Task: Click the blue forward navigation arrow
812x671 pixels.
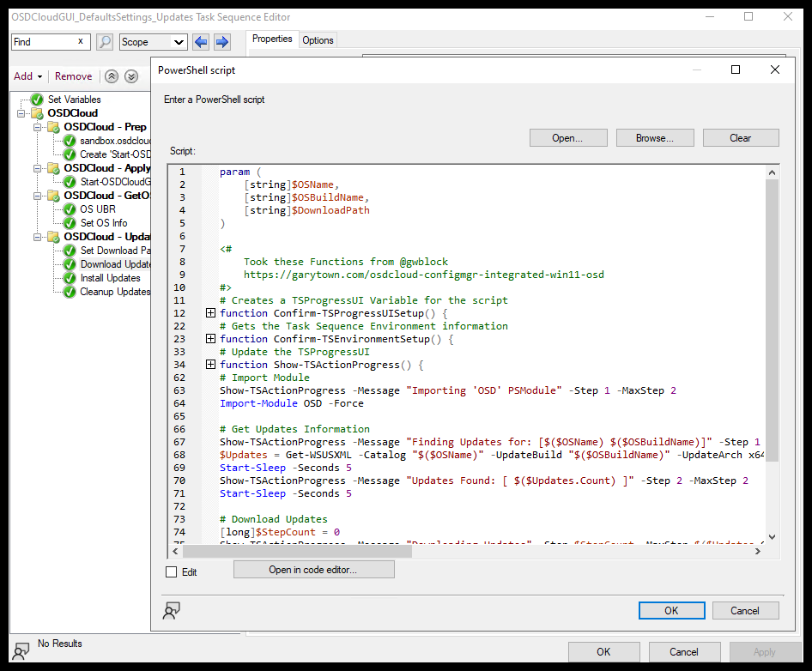Action: [221, 41]
